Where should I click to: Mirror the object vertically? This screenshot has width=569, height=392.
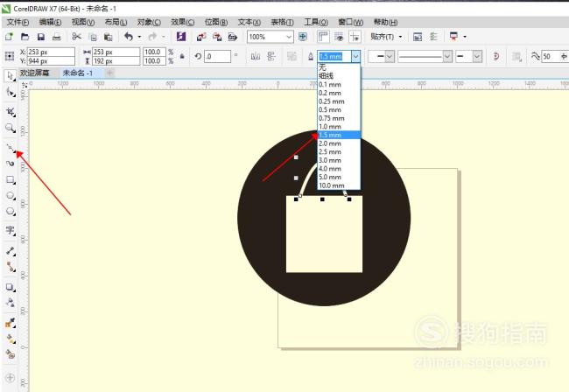[271, 56]
